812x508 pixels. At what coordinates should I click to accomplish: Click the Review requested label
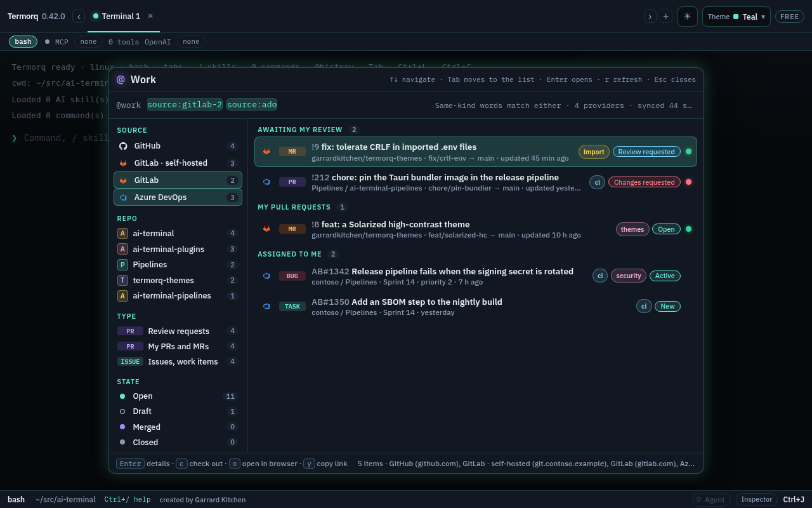[646, 152]
